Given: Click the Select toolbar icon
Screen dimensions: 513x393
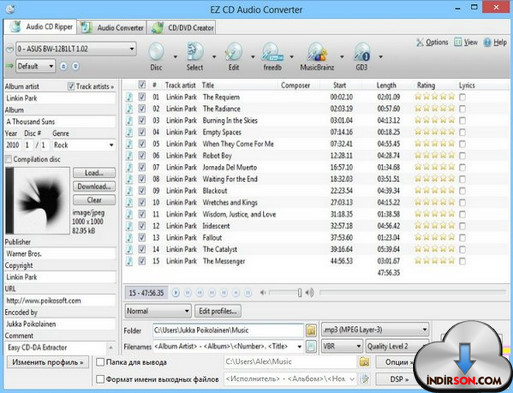Looking at the screenshot, I should pyautogui.click(x=195, y=52).
